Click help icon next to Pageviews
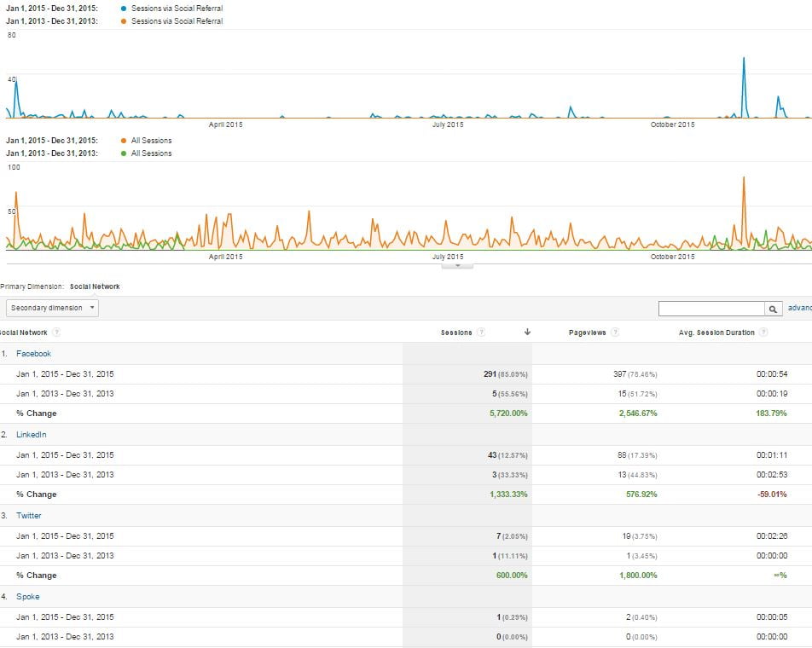 615,333
